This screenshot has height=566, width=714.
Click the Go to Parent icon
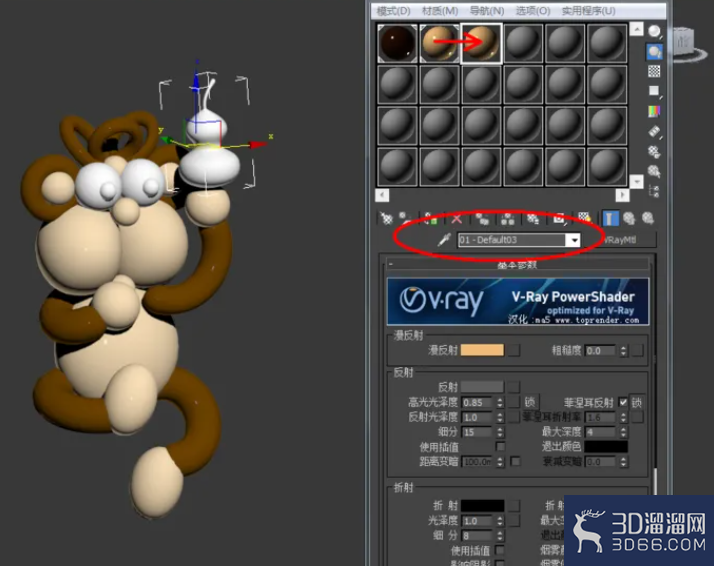(629, 219)
